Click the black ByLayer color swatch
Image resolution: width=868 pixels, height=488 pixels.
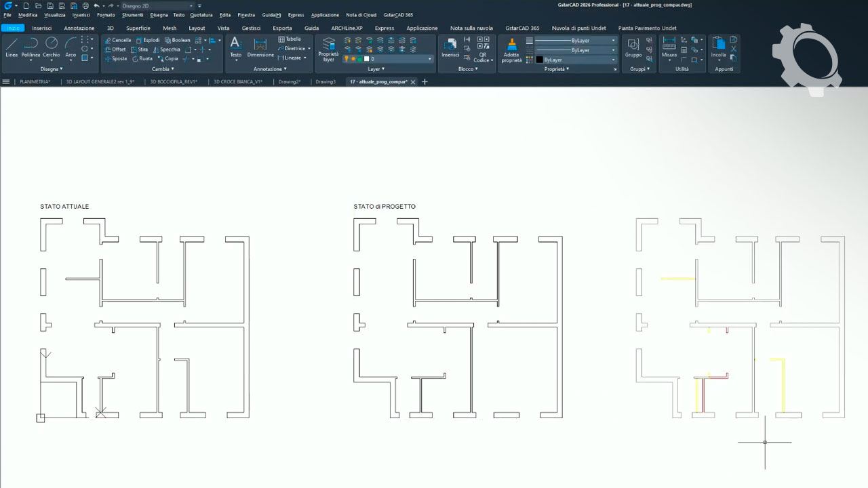(x=539, y=60)
